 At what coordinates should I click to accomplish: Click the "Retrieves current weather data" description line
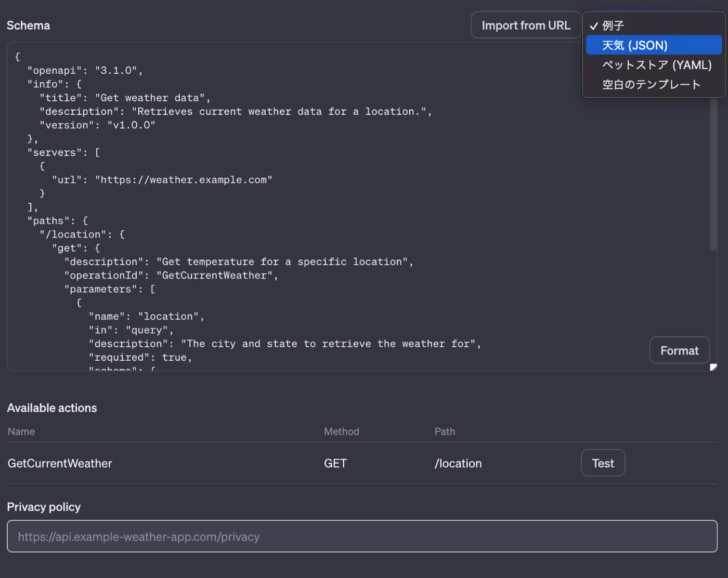point(236,111)
